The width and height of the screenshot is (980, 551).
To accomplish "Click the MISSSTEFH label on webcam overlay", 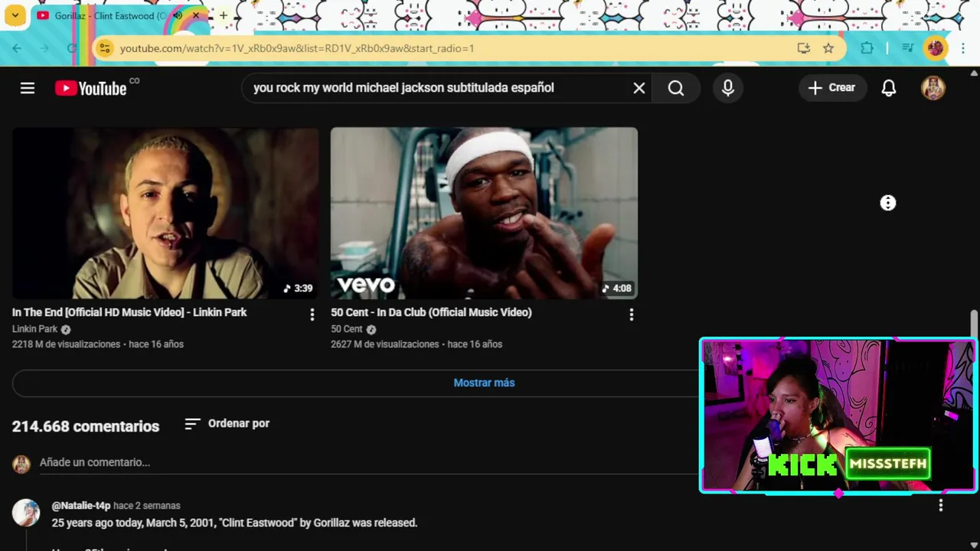I will 888,464.
